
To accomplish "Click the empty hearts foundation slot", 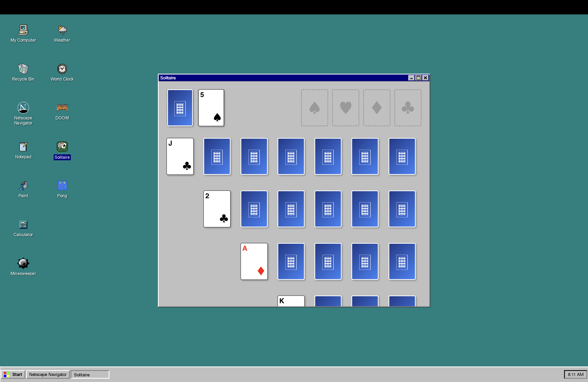I will click(x=345, y=108).
